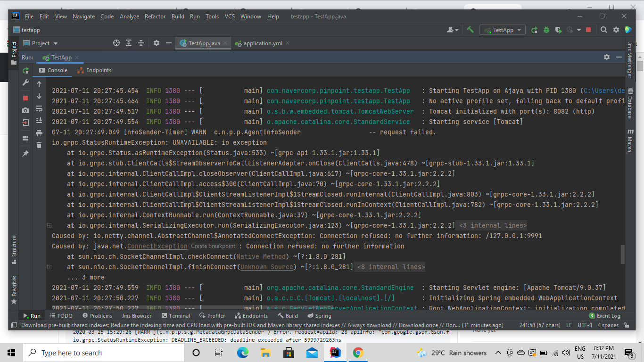644x362 pixels.
Task: Jump up the stack trace with the up arrow
Action: [x=40, y=85]
